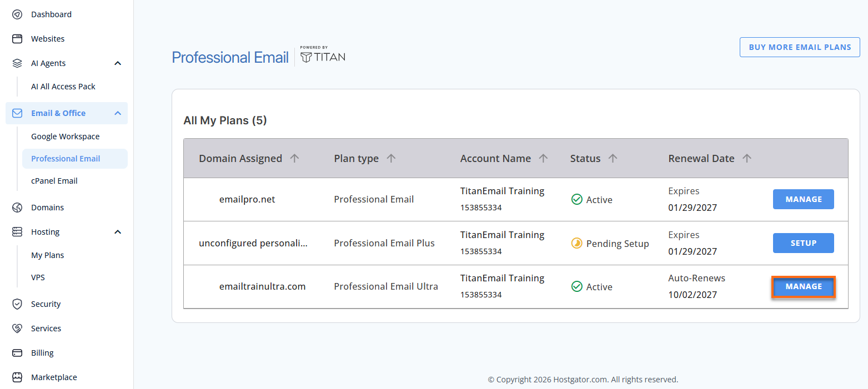The image size is (868, 389).
Task: Select AI All Access Pack
Action: pos(63,87)
